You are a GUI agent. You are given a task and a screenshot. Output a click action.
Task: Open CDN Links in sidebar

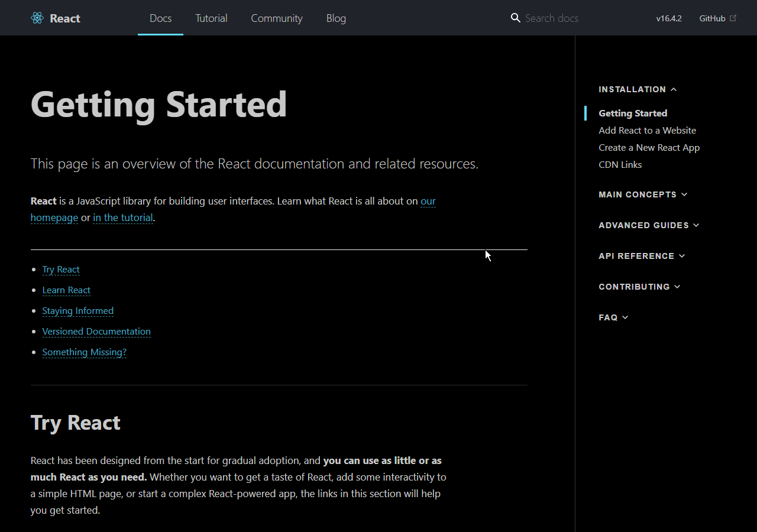click(620, 164)
